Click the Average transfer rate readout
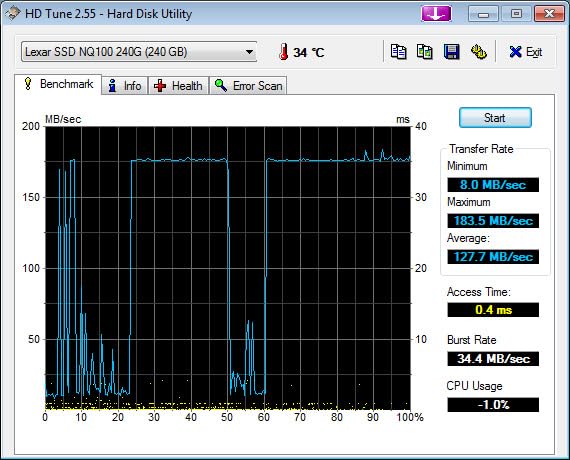 point(493,257)
